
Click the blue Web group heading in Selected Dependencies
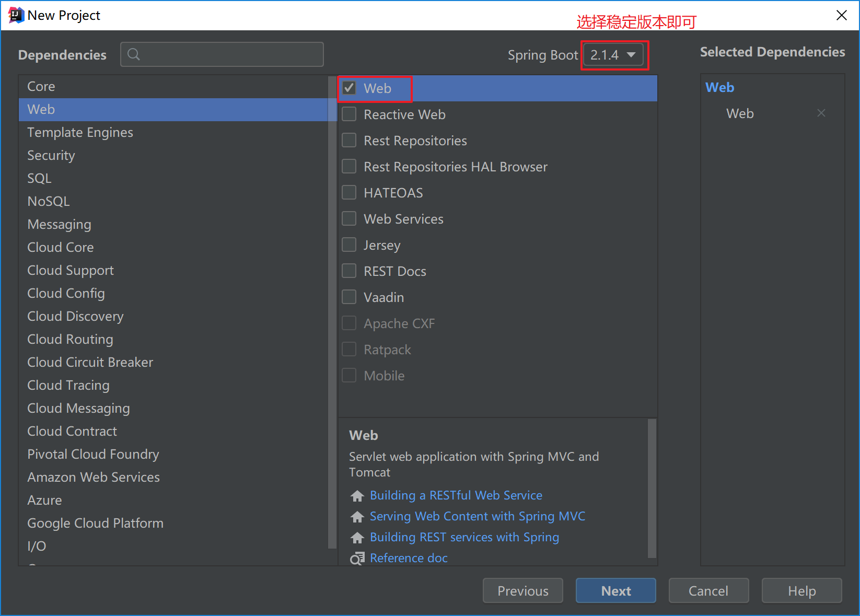click(x=719, y=87)
